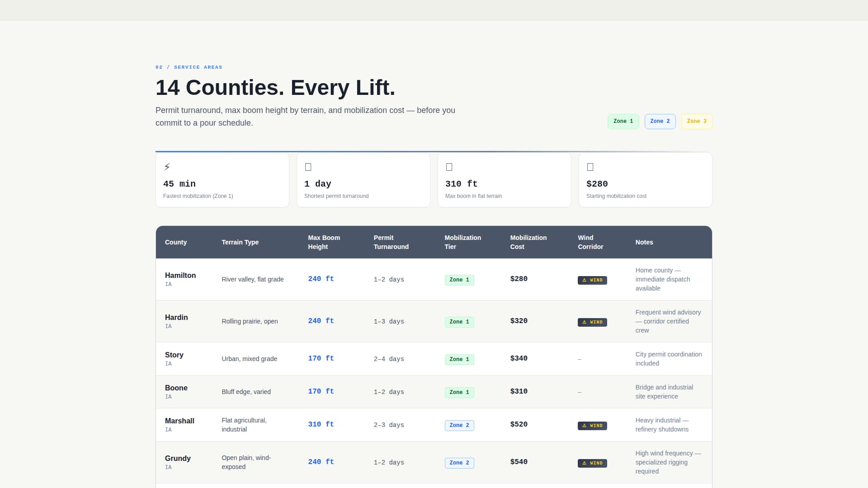Click 2–3 days permit turnaround
The image size is (868, 488).
pos(389,425)
